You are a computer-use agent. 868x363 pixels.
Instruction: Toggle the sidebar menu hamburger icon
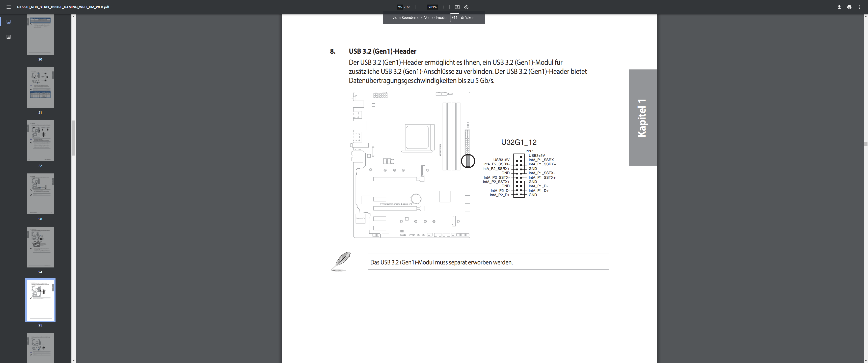[8, 7]
